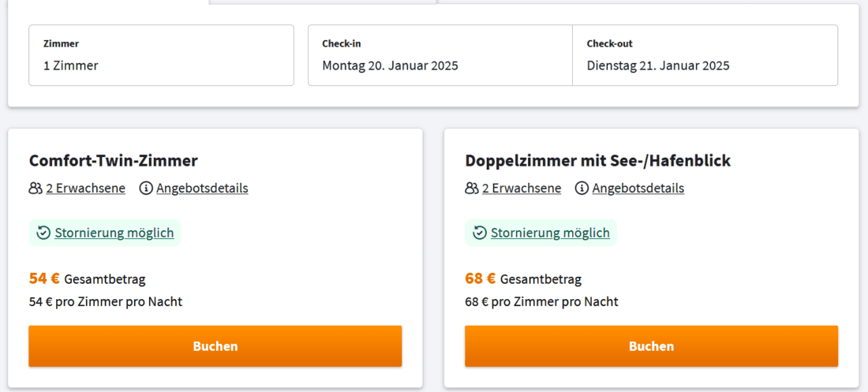Open the Check-in date picker
This screenshot has height=392, width=868.
tap(440, 55)
